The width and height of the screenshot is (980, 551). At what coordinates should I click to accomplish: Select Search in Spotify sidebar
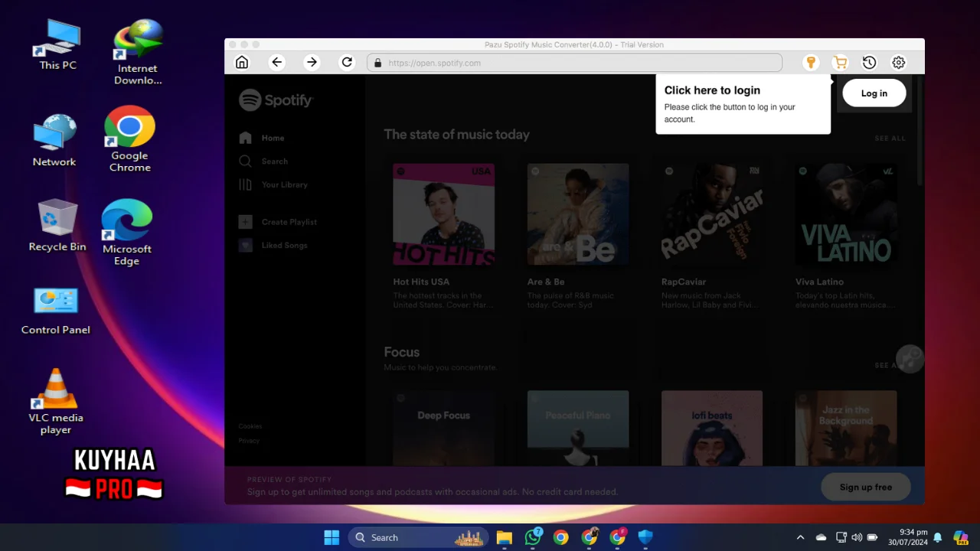click(x=263, y=161)
